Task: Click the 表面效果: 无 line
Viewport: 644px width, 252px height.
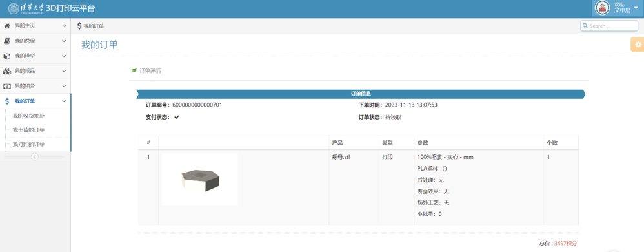Action: coord(433,191)
